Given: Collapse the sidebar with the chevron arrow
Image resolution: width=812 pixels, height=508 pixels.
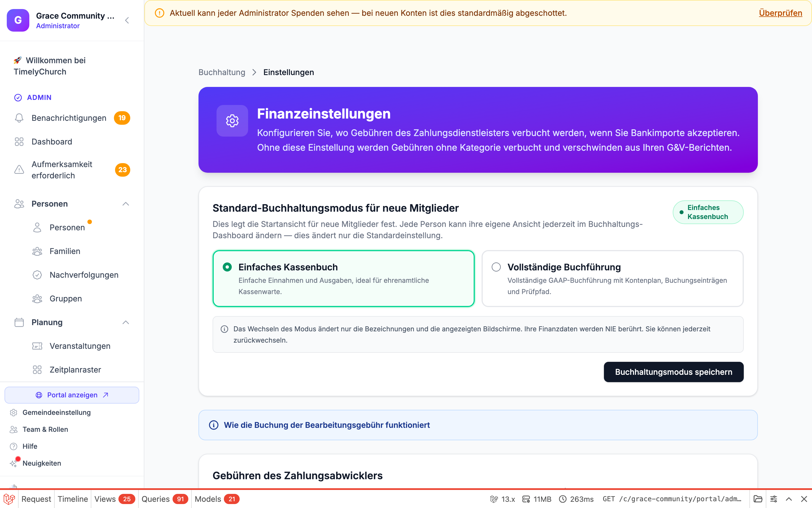Looking at the screenshot, I should pos(127,21).
